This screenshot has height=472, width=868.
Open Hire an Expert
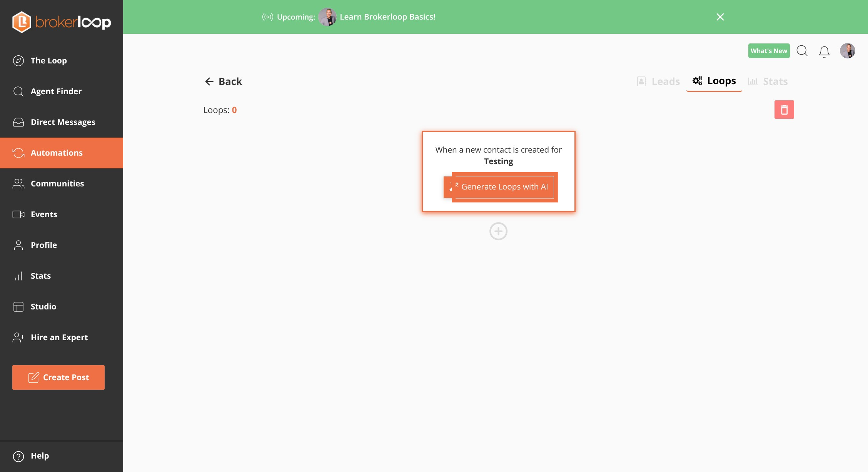coord(62,337)
